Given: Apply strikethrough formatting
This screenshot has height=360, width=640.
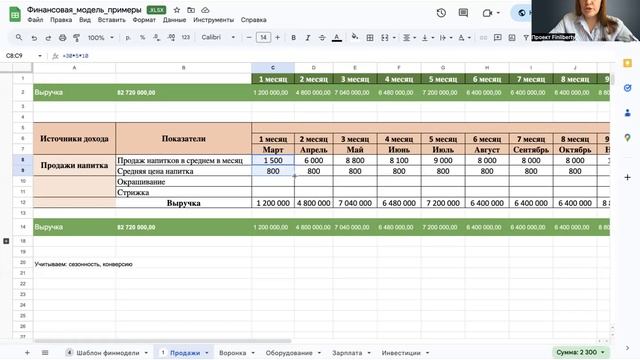Looking at the screenshot, I should coord(322,38).
